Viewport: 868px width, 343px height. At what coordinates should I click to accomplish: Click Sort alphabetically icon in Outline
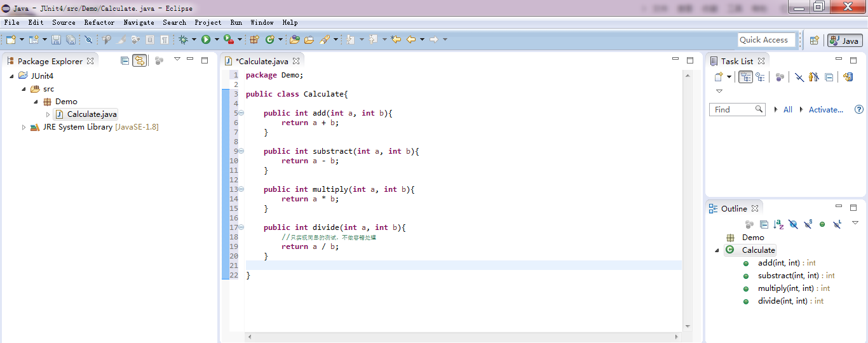click(778, 224)
